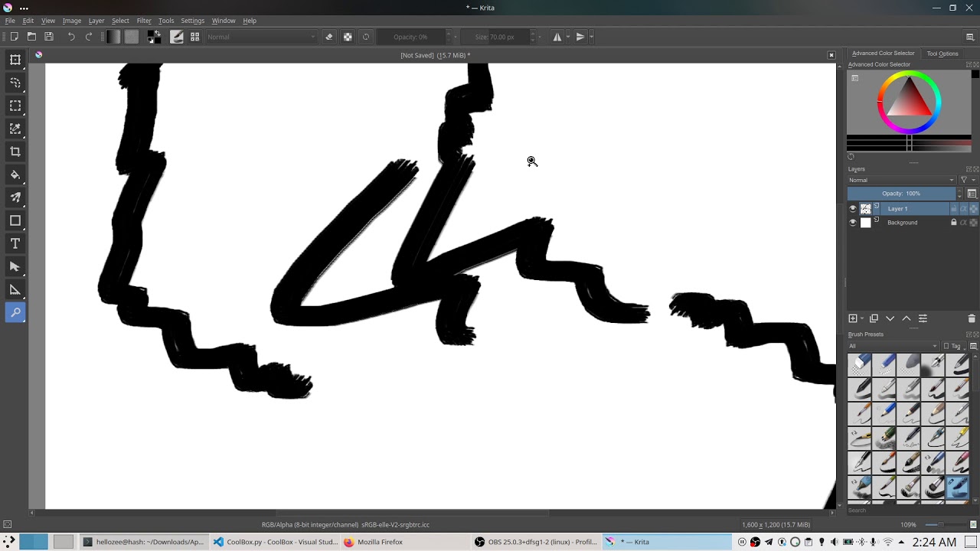This screenshot has width=980, height=551.
Task: Open the Filter menu
Action: pos(144,21)
